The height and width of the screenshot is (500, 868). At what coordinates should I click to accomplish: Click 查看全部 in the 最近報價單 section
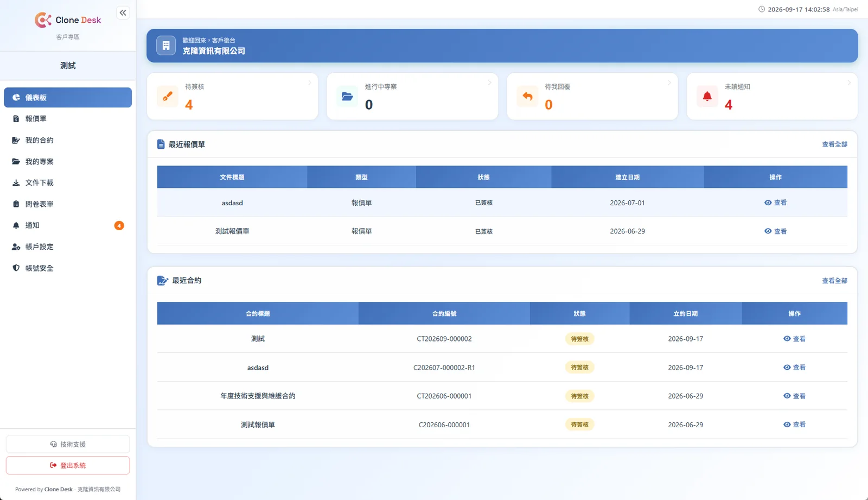(834, 144)
